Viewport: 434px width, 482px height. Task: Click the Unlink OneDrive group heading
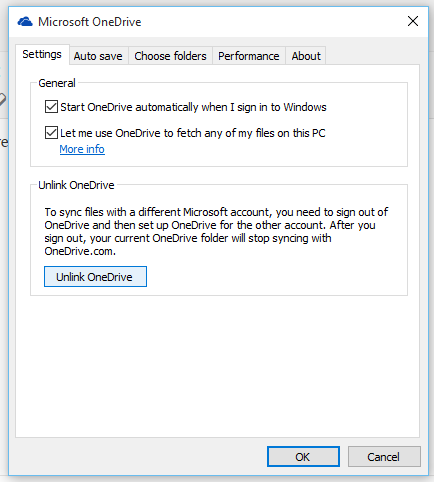(x=76, y=185)
